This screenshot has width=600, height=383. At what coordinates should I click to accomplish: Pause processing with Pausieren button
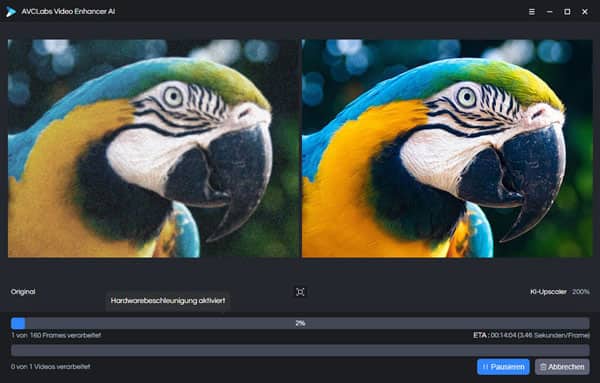(503, 367)
